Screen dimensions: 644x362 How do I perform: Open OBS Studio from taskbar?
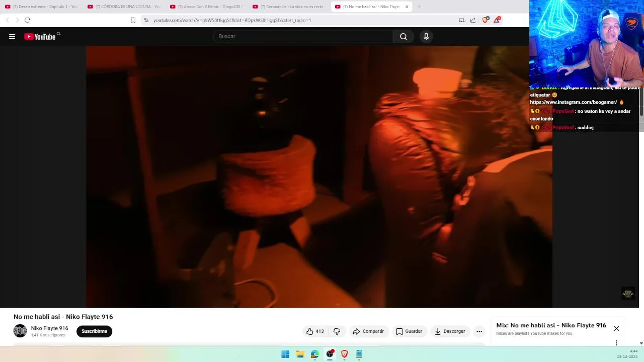(x=330, y=354)
